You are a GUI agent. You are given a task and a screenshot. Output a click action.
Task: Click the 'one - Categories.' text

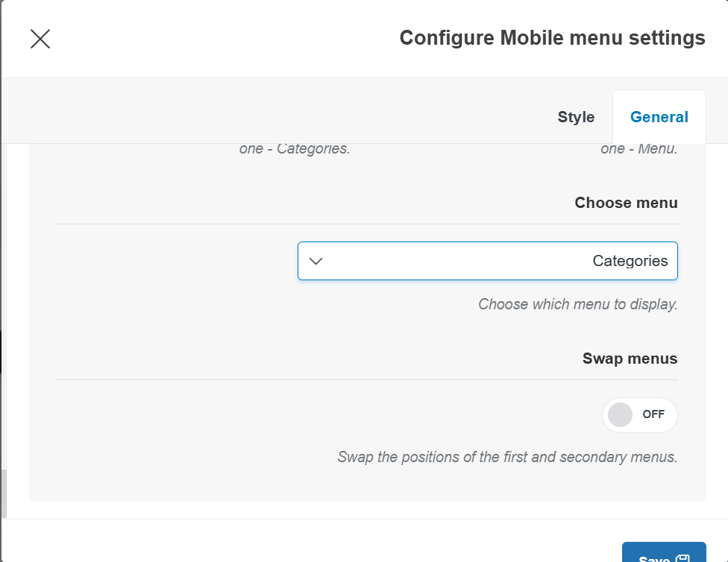click(295, 148)
